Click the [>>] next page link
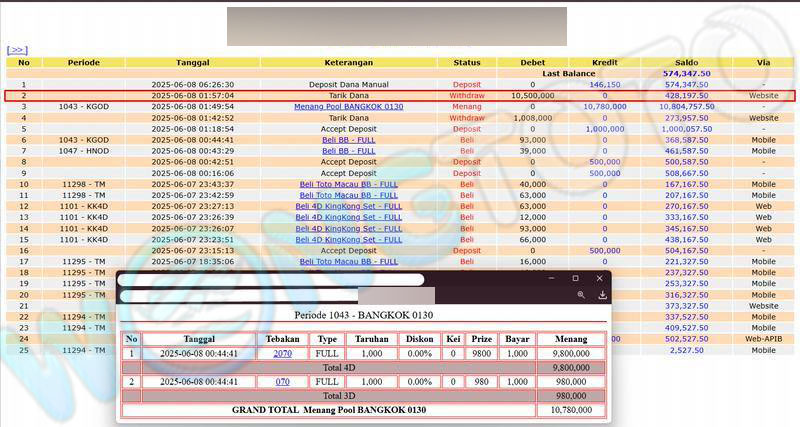Viewport: 800px width, 427px height. pos(17,49)
